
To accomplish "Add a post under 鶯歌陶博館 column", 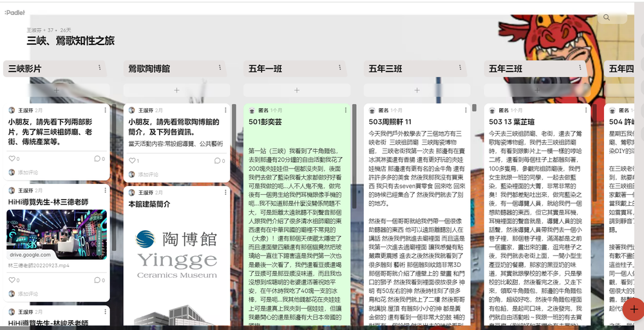I will [176, 90].
